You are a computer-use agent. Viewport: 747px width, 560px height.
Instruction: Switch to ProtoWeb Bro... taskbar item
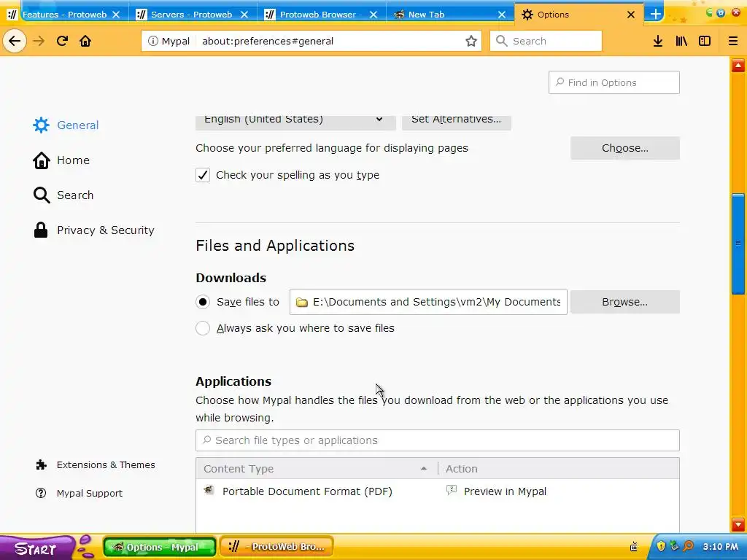tap(276, 547)
